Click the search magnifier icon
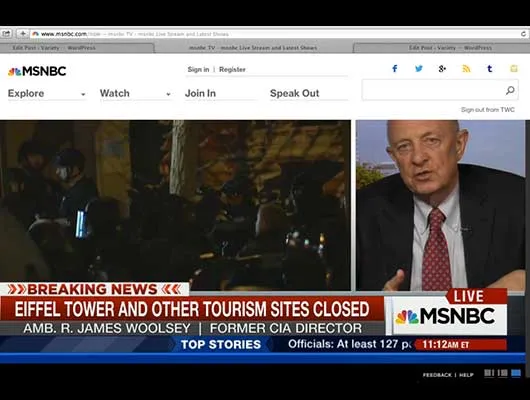This screenshot has height=400, width=530. (x=510, y=90)
